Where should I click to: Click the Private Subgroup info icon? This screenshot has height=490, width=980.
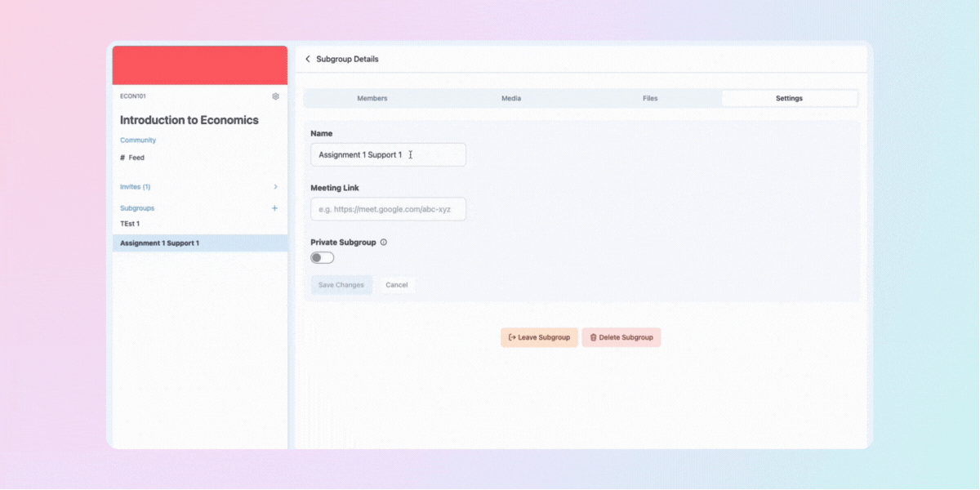[384, 243]
